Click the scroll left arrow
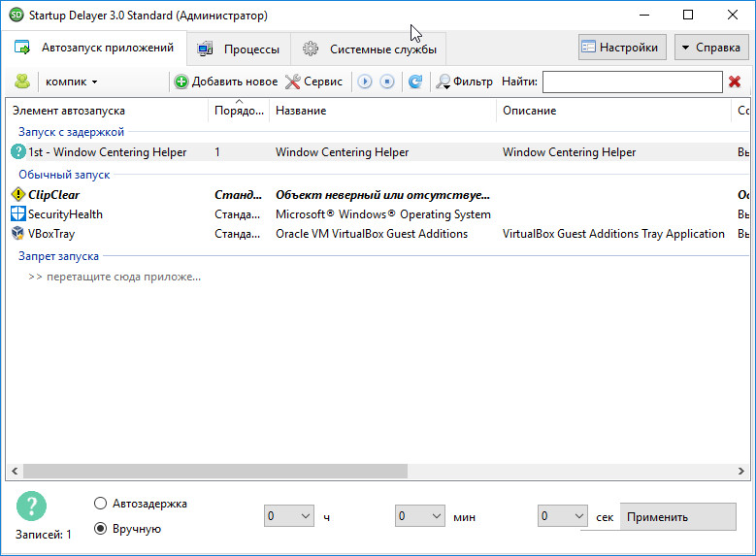The image size is (756, 556). 15,472
